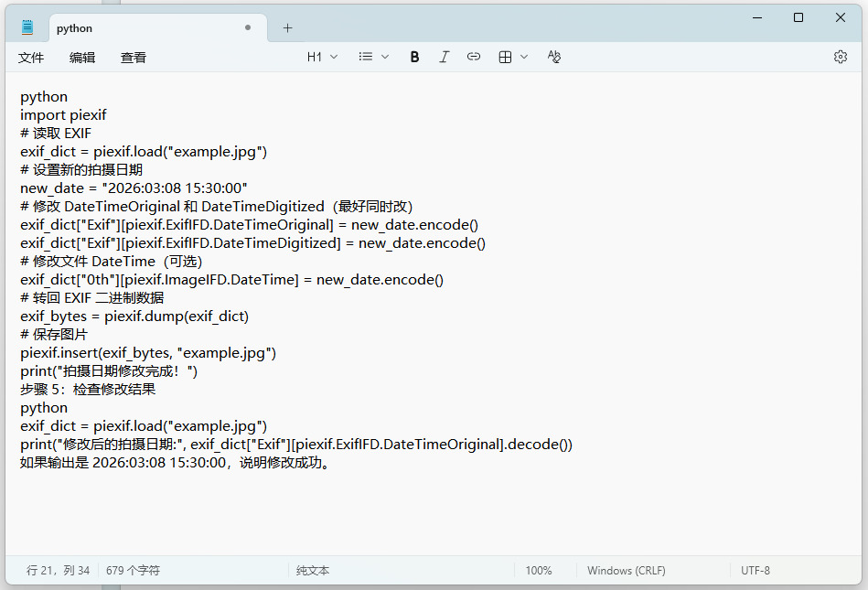Image resolution: width=868 pixels, height=590 pixels.
Task: Open the 查看 menu
Action: pyautogui.click(x=134, y=58)
